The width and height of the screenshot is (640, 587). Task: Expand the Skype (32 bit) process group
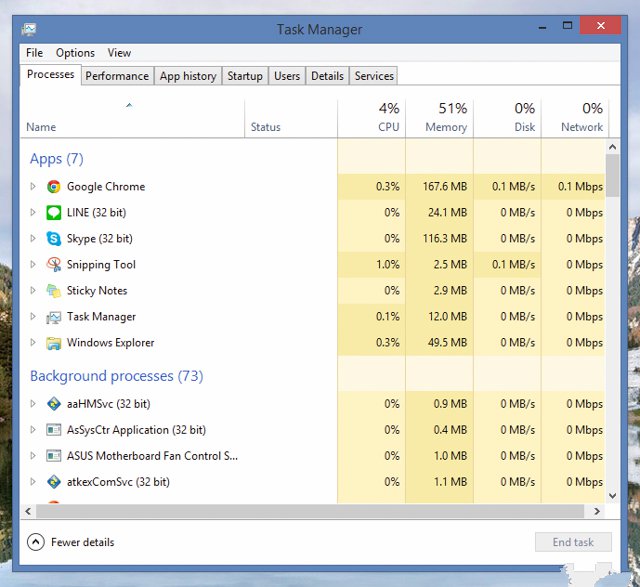[33, 238]
